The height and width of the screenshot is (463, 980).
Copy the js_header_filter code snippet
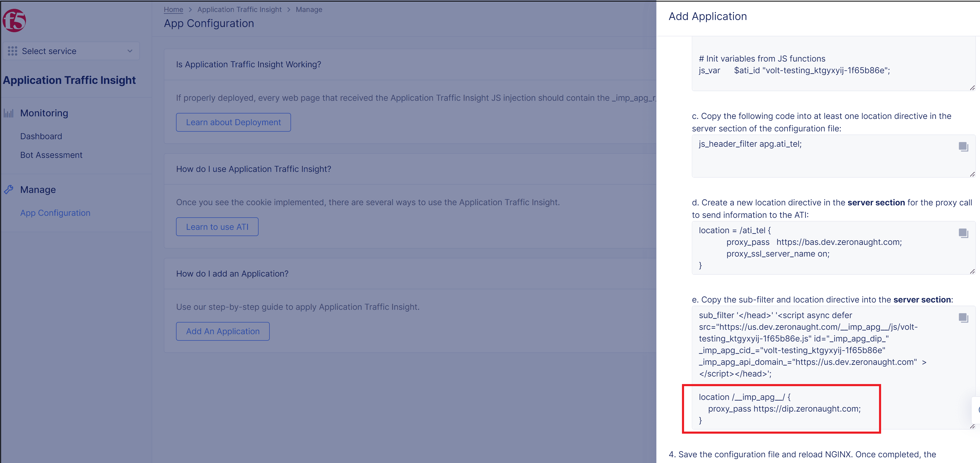(x=963, y=146)
